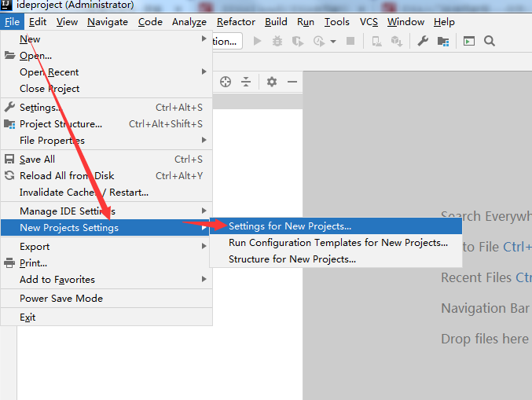Open the Window menu

tap(405, 22)
